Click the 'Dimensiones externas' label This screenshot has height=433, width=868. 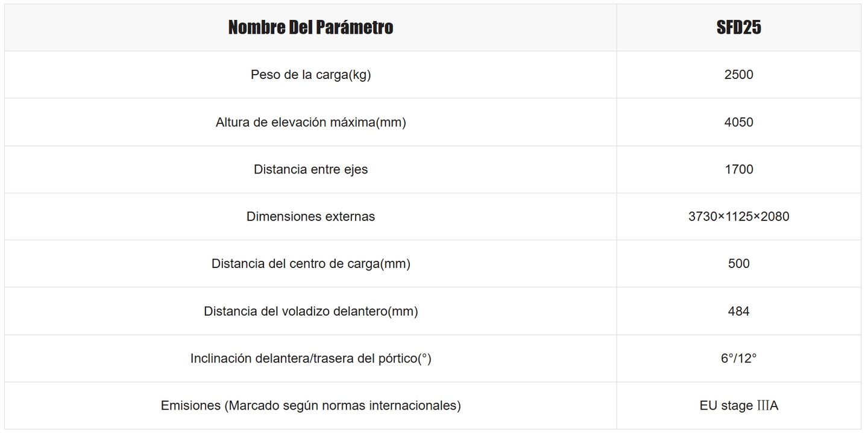click(x=310, y=216)
